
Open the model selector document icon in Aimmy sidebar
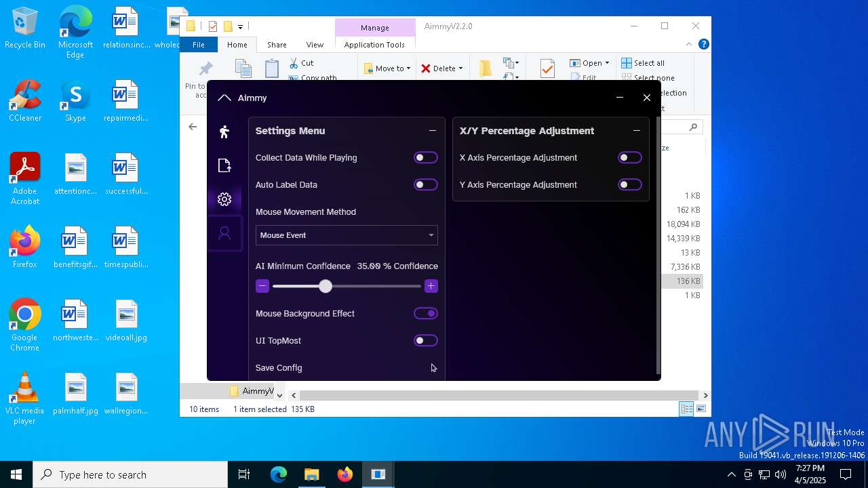(224, 165)
